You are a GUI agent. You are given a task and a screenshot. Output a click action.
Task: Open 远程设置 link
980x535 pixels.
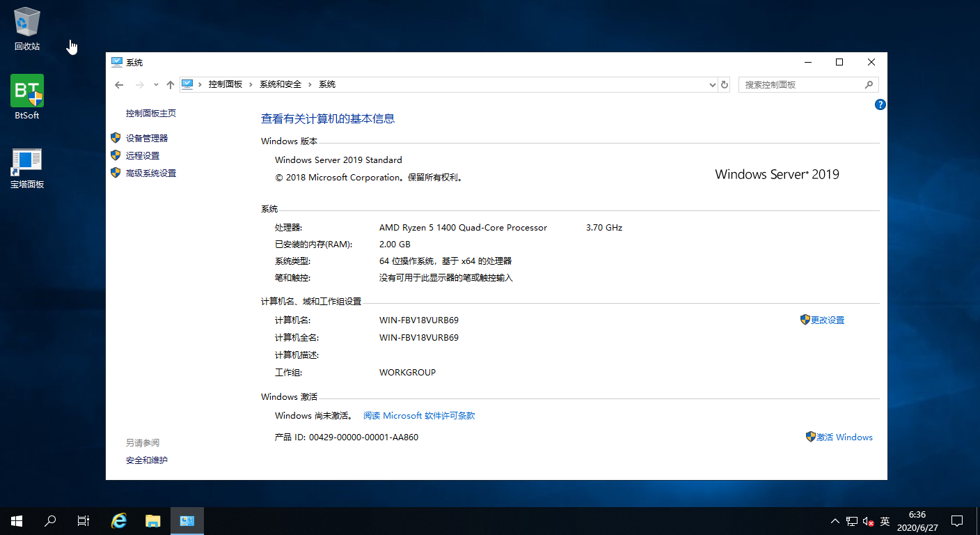point(143,155)
